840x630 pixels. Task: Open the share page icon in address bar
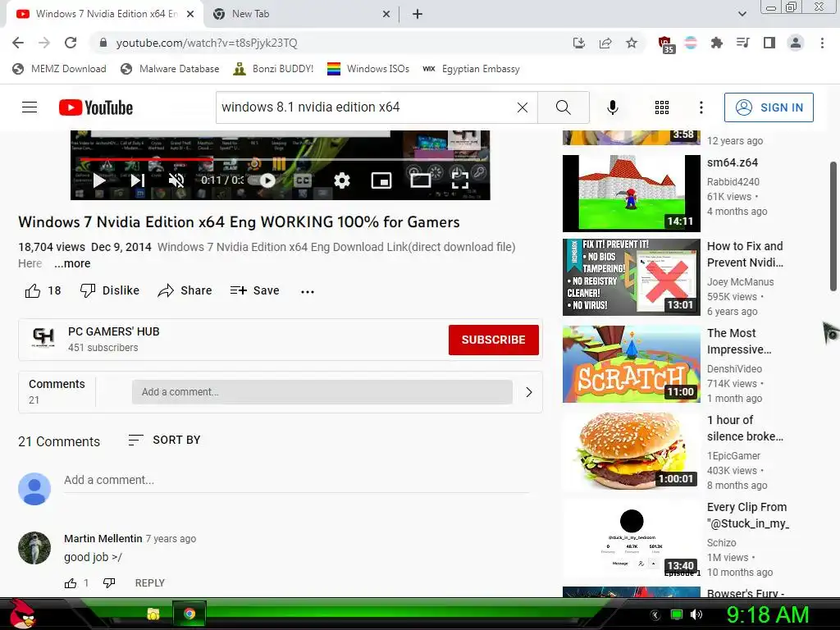click(x=605, y=43)
